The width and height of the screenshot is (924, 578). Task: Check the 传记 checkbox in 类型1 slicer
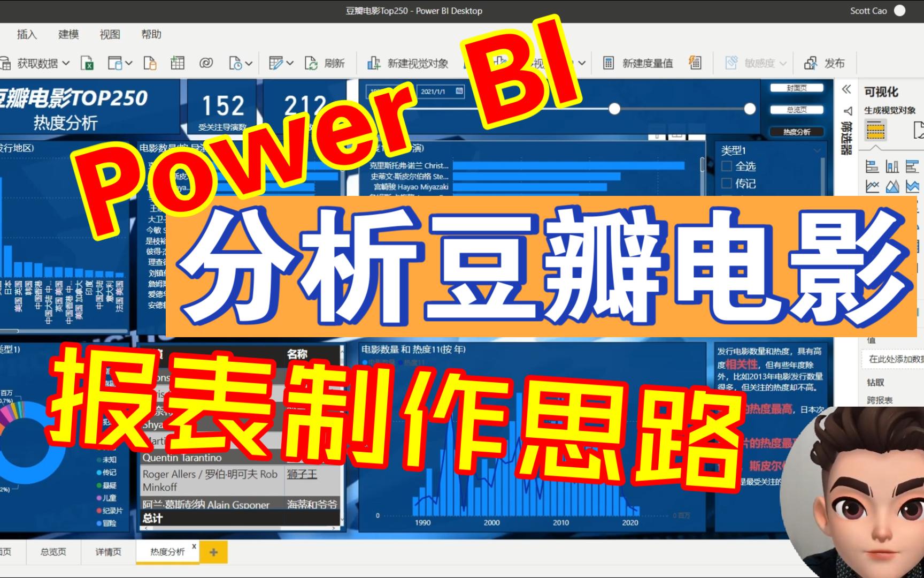click(x=727, y=183)
